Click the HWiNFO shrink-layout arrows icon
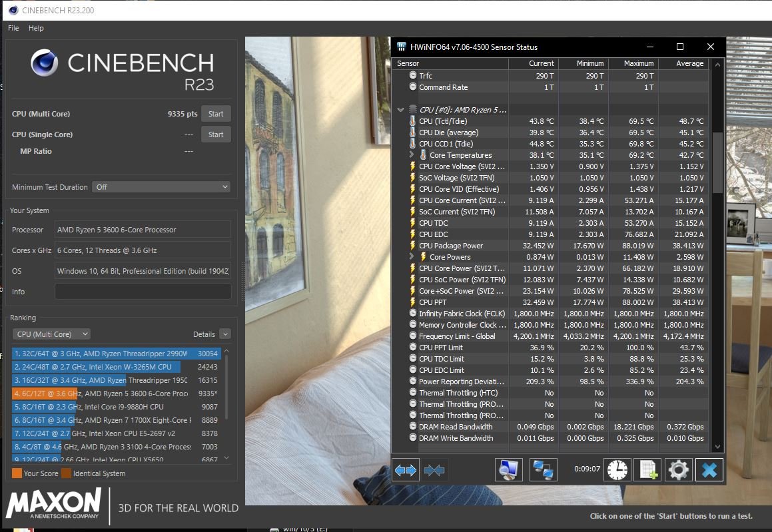Screen dimensions: 772x532 pos(434,470)
